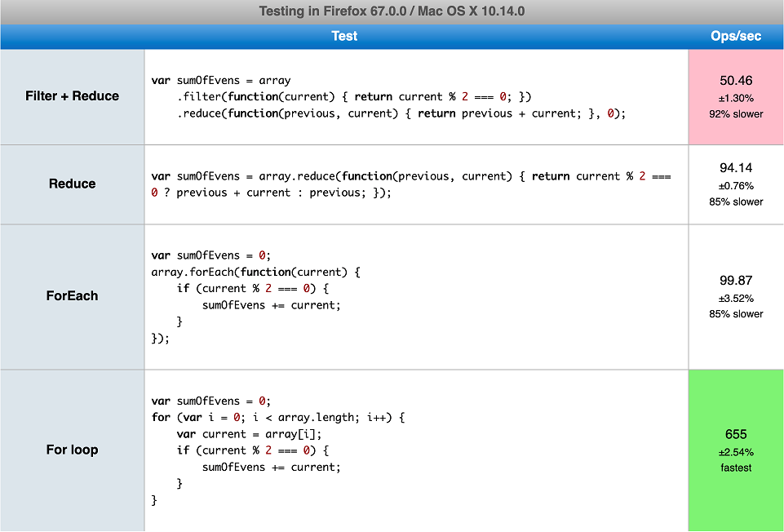Image resolution: width=784 pixels, height=532 pixels.
Task: Select the 'For loop' test name cell
Action: coord(73,450)
